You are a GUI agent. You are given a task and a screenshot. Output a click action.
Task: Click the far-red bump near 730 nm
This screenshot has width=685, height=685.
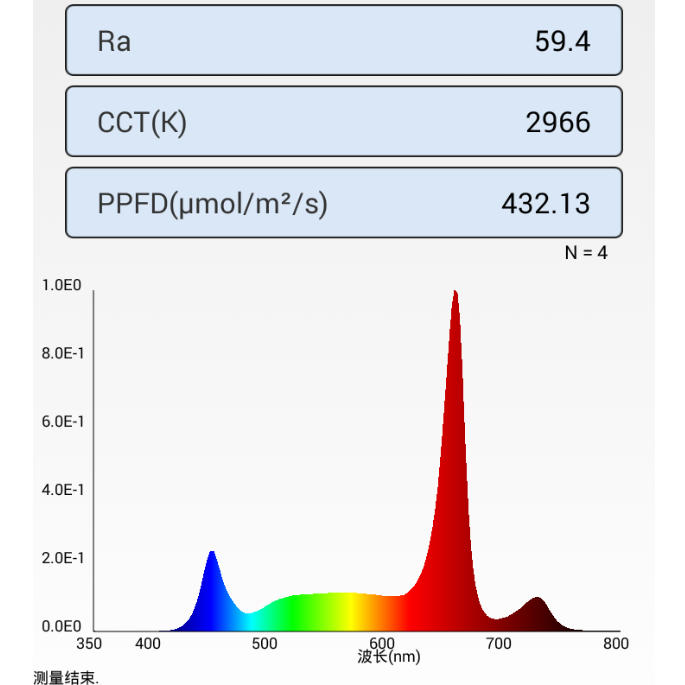tap(536, 615)
